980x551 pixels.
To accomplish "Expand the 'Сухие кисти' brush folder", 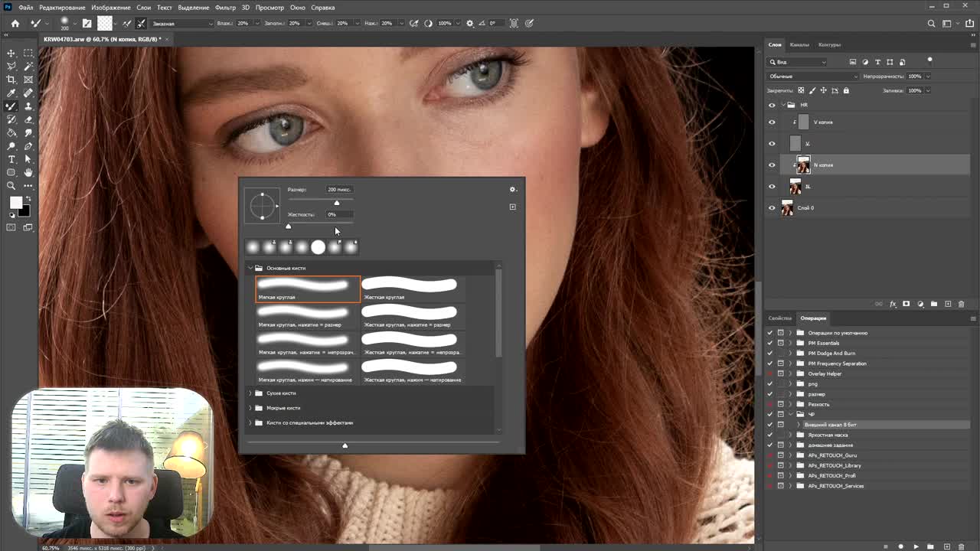I will click(250, 393).
